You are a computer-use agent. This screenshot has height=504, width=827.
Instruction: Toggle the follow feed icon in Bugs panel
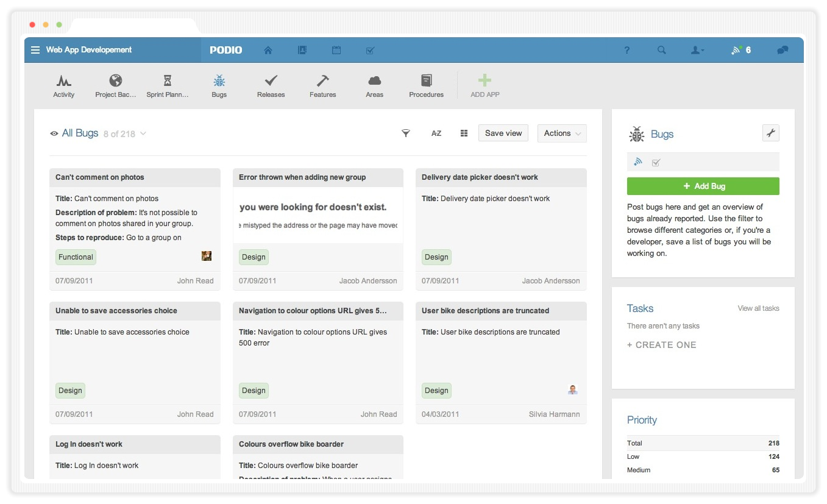pyautogui.click(x=638, y=162)
